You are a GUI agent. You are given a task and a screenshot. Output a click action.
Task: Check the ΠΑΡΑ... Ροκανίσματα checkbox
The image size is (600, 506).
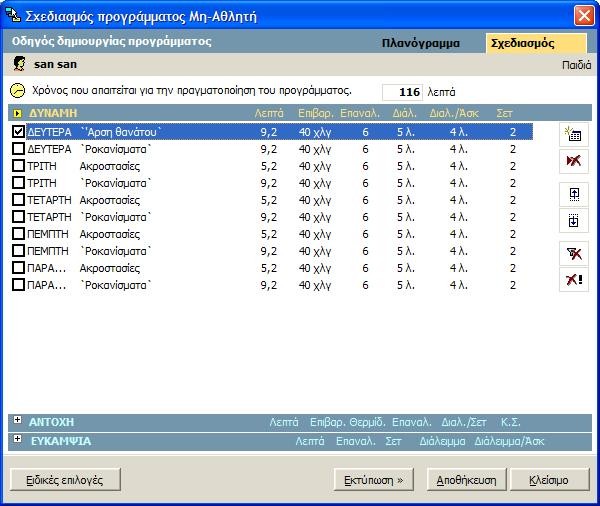pos(18,285)
